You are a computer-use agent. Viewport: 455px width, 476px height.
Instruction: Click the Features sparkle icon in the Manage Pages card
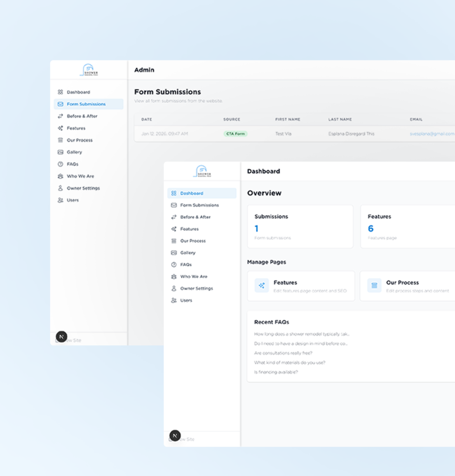tap(262, 285)
